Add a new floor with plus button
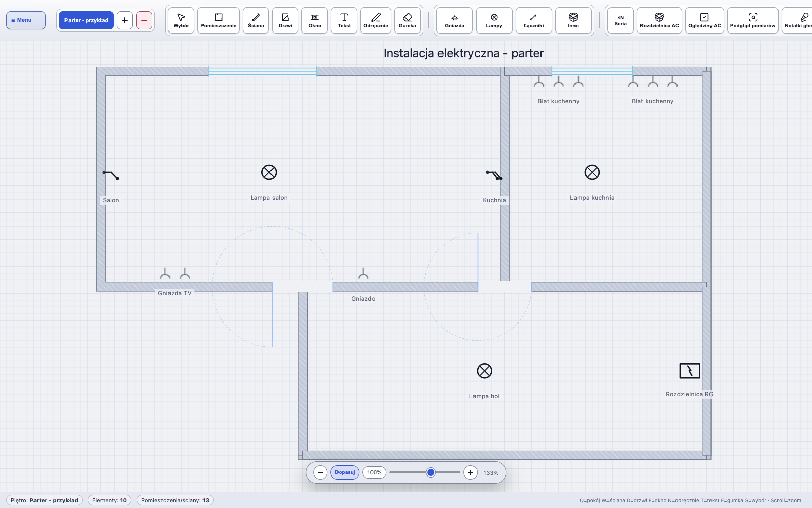 125,20
